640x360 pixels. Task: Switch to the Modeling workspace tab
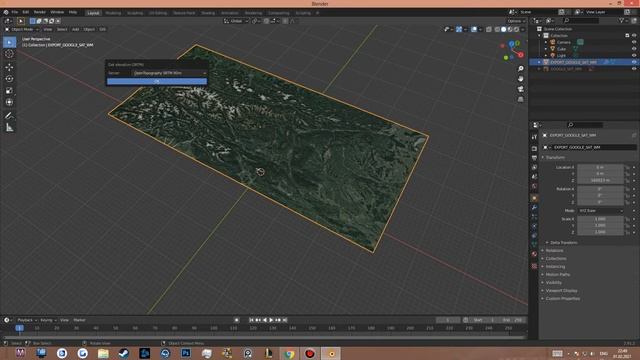point(113,13)
